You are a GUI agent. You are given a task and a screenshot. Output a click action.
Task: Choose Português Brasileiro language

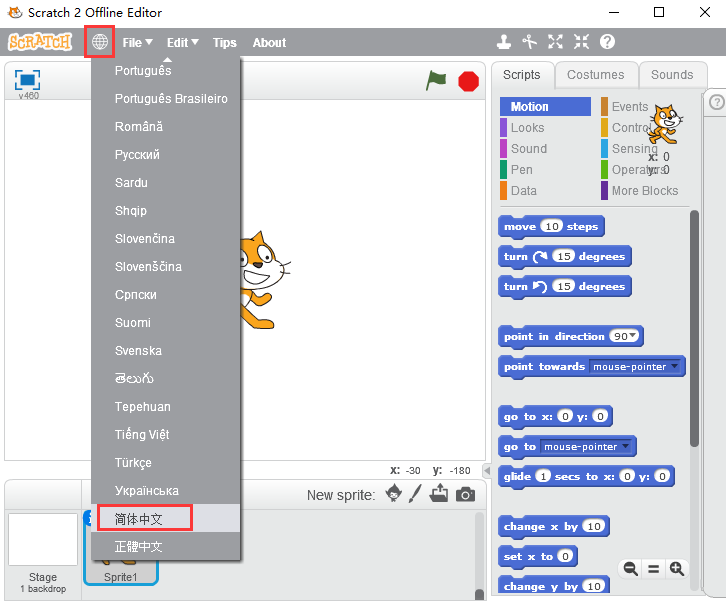[x=165, y=99]
